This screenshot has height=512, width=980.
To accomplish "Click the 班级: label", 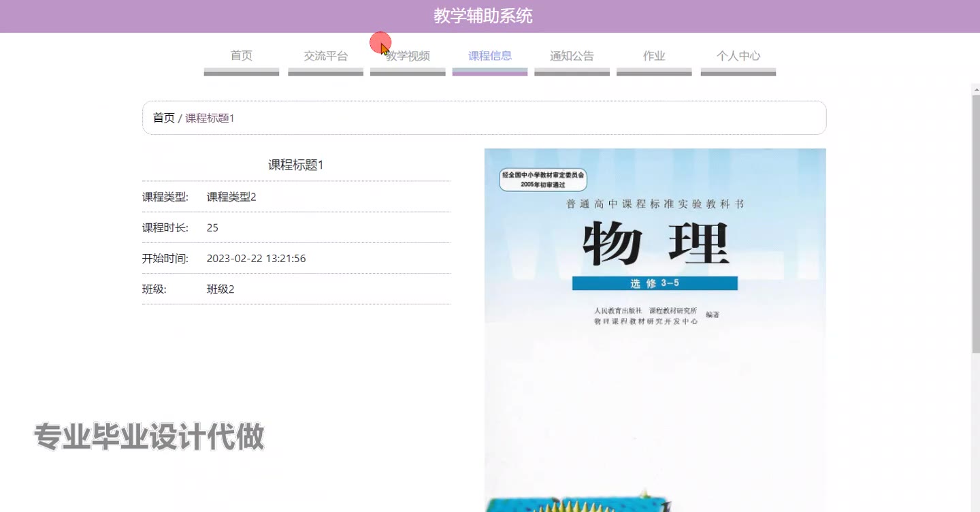I will (154, 289).
